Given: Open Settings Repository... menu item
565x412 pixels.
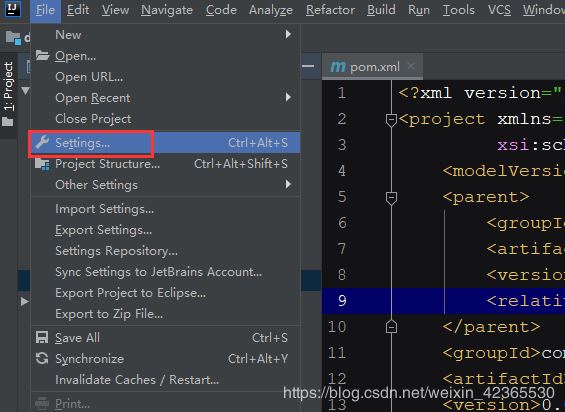Looking at the screenshot, I should click(166, 251).
